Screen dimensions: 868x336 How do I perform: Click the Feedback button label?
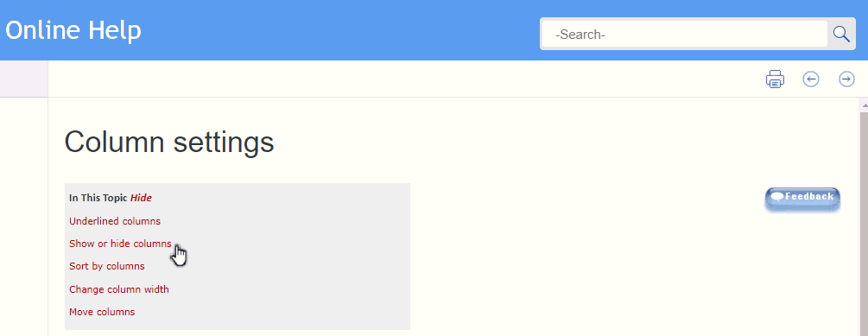click(809, 196)
